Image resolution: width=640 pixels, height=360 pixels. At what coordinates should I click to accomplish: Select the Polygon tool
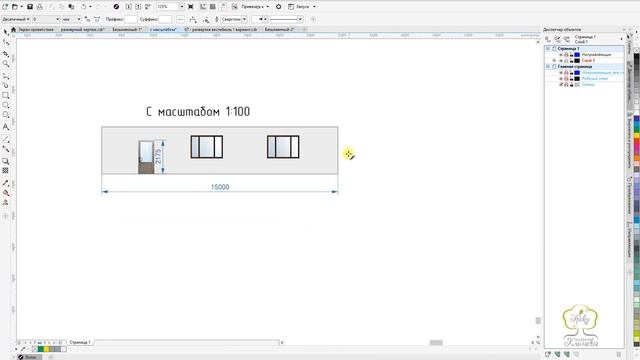pyautogui.click(x=6, y=115)
